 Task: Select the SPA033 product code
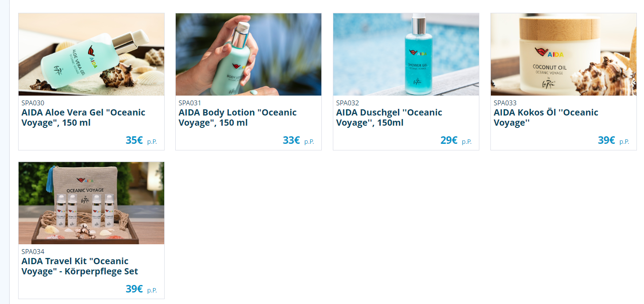[505, 103]
